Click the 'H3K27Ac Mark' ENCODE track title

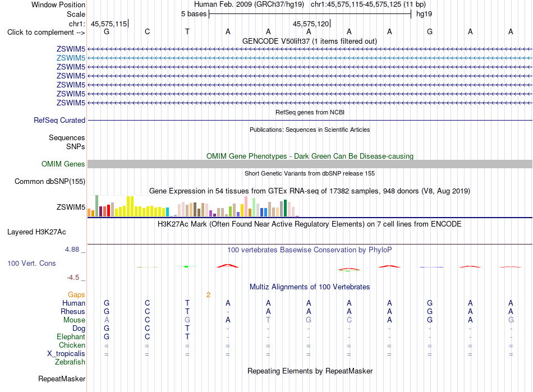coord(310,224)
